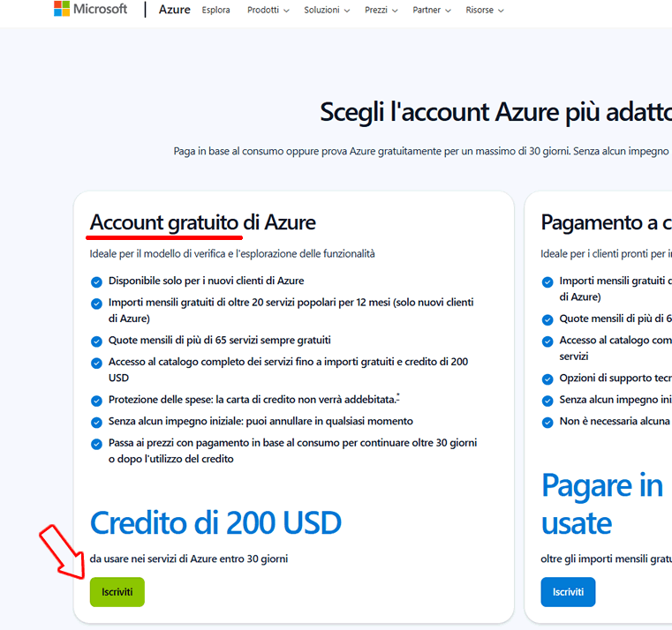Click checkmark icon next to 'Opzioni di supporto' in right card
Screen dimensions: 672x630
[x=547, y=379]
